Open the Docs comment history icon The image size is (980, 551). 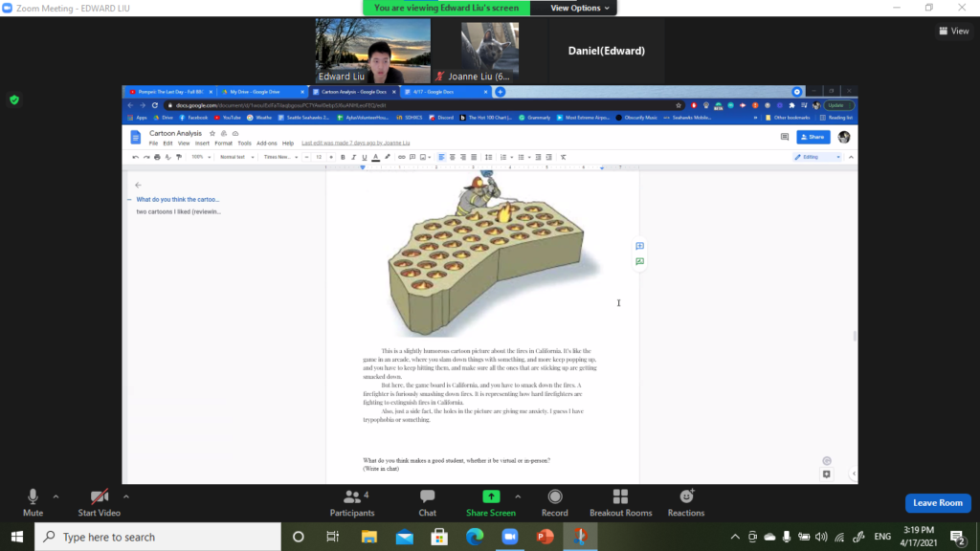(x=785, y=137)
